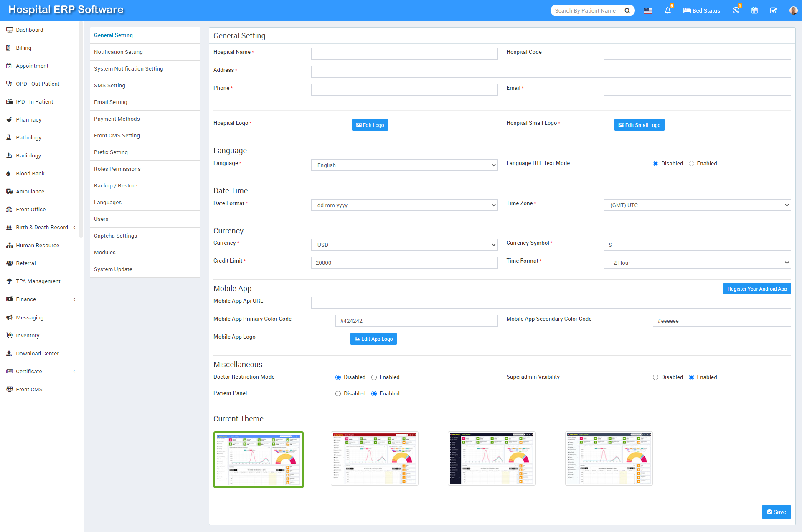Click the task checklist icon in header

coord(773,11)
